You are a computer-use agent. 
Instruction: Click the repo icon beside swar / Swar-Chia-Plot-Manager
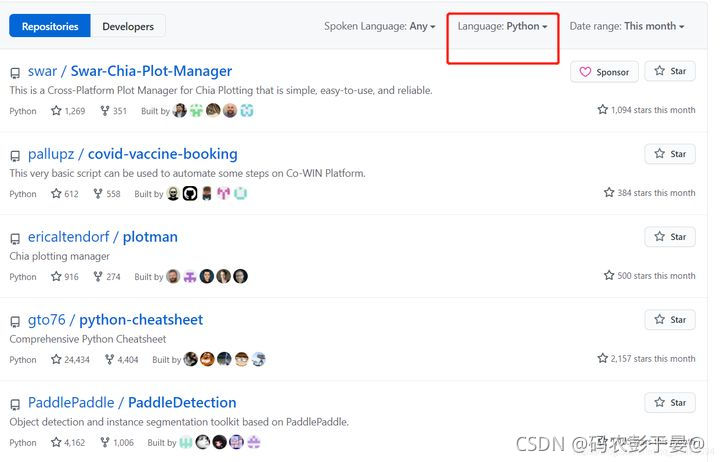point(15,73)
